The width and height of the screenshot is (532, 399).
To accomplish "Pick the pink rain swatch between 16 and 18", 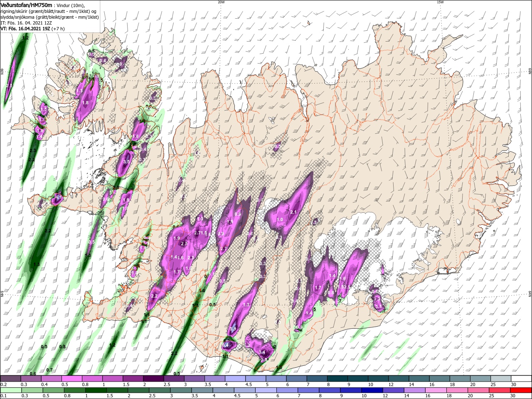I will (435, 390).
